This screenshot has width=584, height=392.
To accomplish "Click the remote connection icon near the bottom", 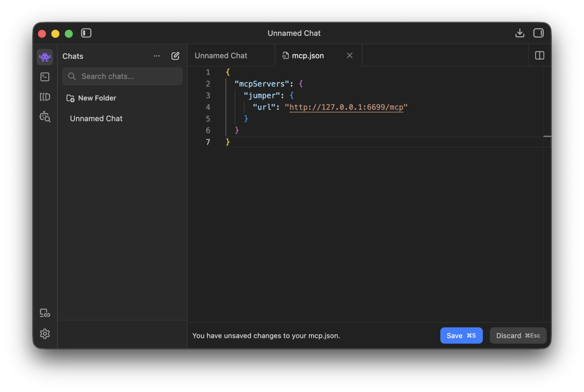I will click(45, 313).
